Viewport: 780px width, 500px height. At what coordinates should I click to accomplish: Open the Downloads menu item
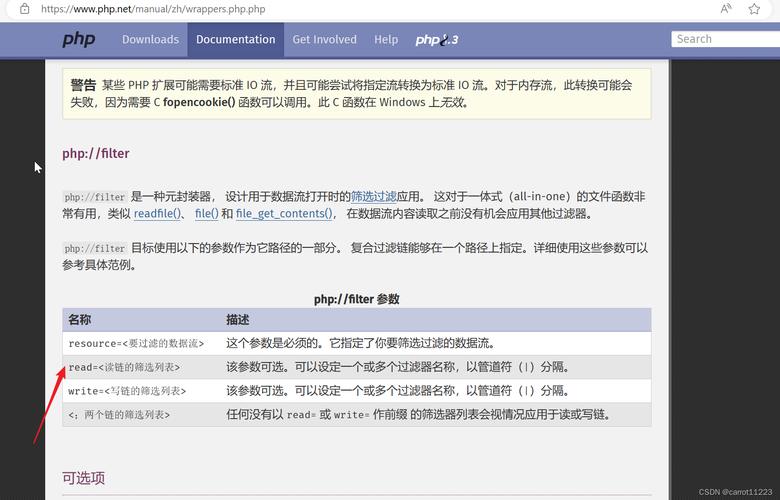150,39
